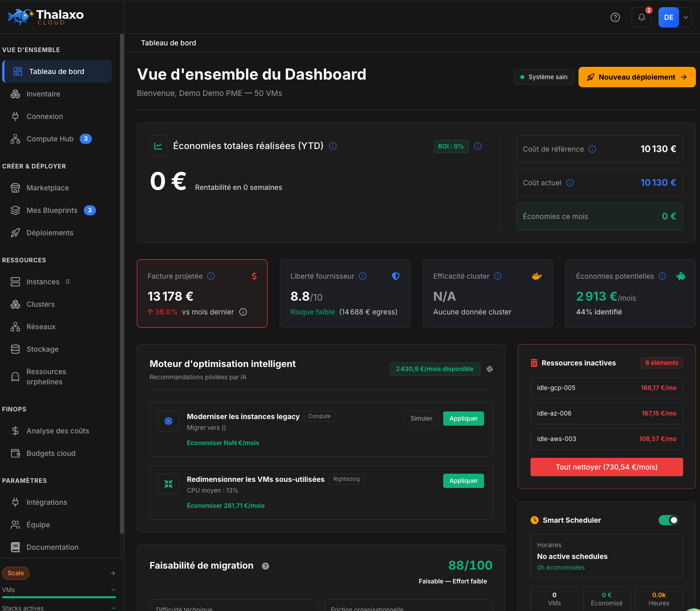Click Simuler for legacy instances recommendation
Viewport: 700px width, 611px height.
coord(421,419)
